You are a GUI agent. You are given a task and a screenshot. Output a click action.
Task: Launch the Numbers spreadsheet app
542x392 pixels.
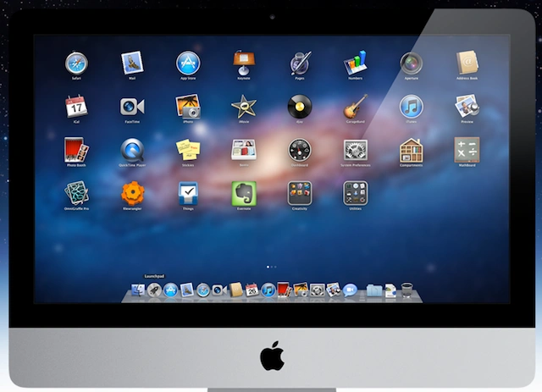(x=355, y=63)
